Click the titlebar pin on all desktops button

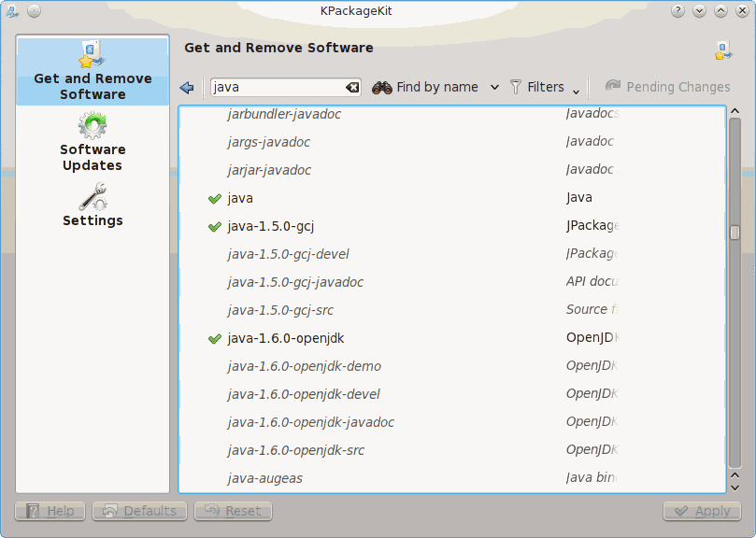pos(34,10)
